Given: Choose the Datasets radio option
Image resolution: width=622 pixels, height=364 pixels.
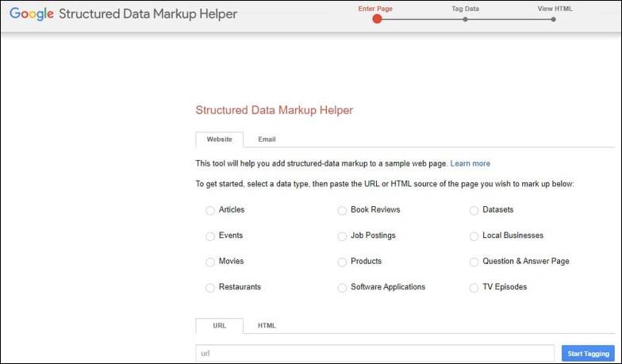Looking at the screenshot, I should coord(474,211).
